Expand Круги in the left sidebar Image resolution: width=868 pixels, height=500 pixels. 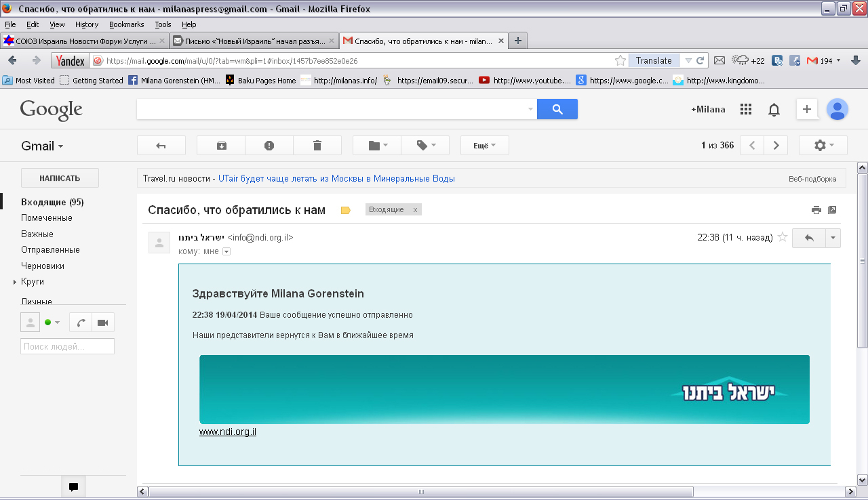[15, 282]
